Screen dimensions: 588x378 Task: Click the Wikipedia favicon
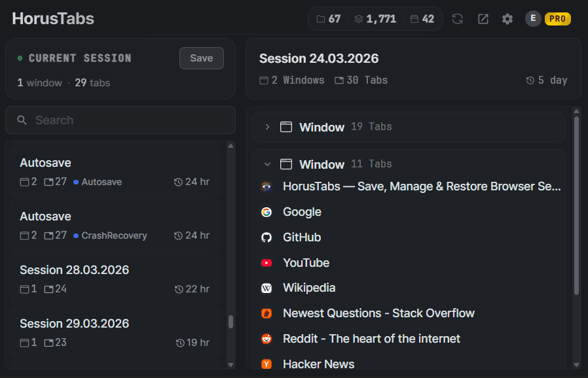click(266, 288)
